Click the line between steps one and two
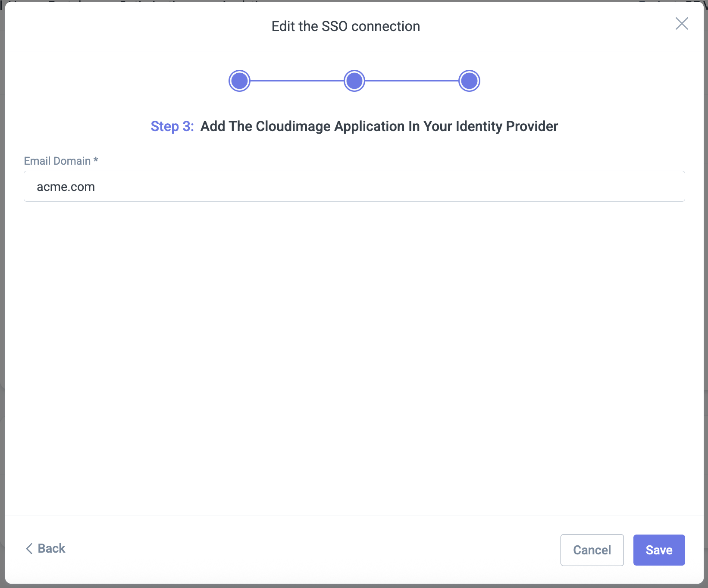The image size is (708, 588). (x=297, y=81)
